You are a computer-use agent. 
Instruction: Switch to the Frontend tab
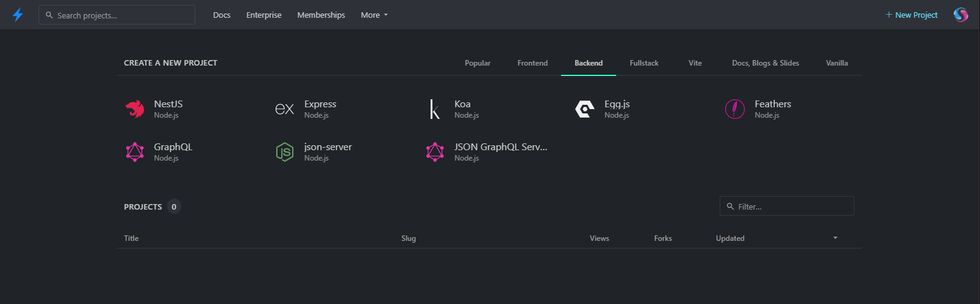click(533, 63)
